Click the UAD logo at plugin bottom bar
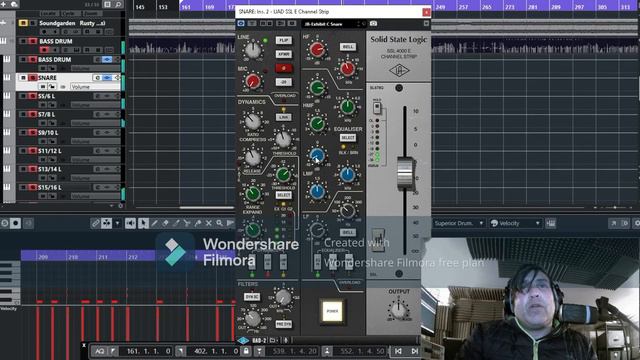 click(243, 340)
